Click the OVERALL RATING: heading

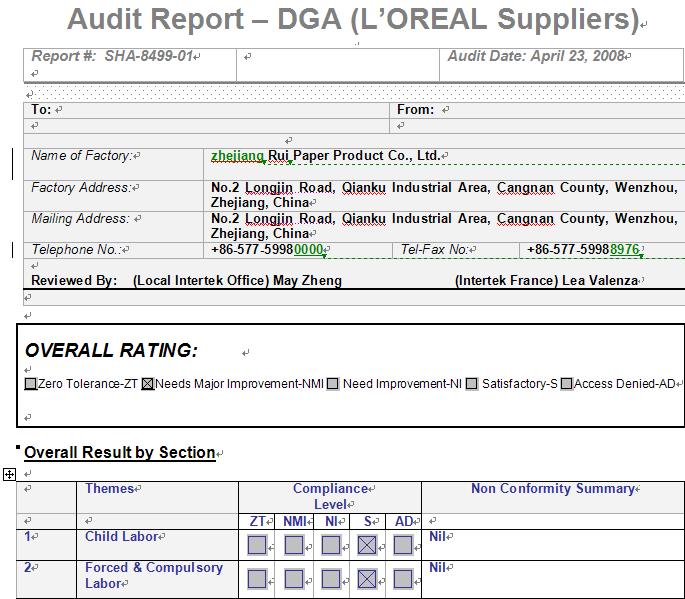click(x=111, y=350)
